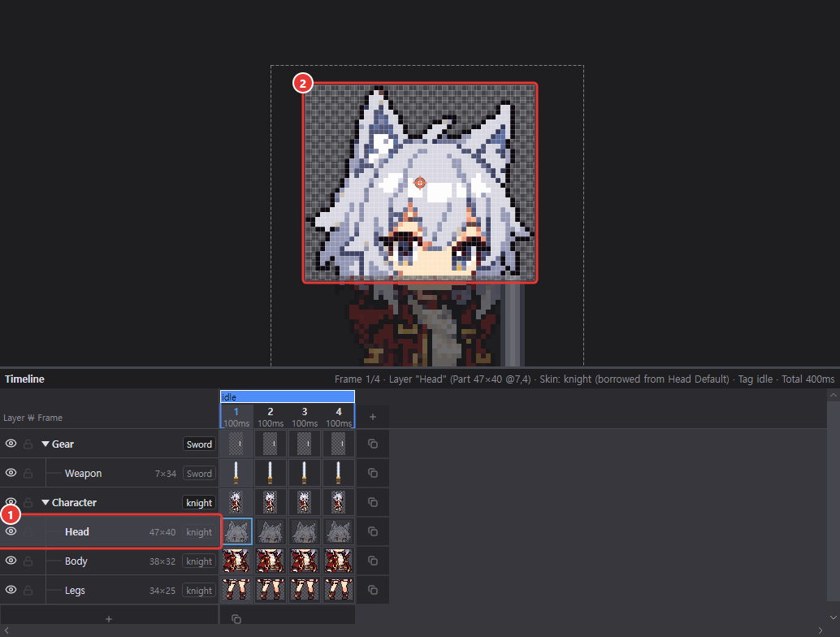
Task: Open Head layer knight skin dropdown
Action: point(199,532)
